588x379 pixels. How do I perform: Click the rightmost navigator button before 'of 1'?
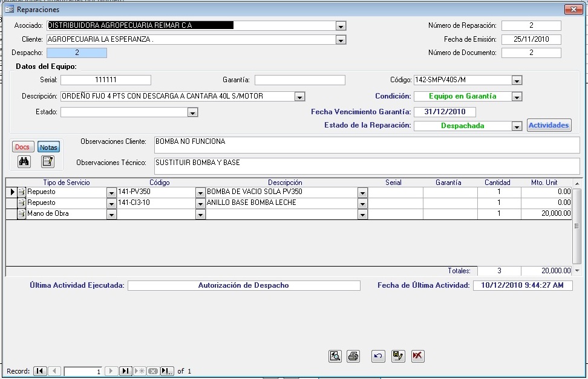click(x=167, y=371)
